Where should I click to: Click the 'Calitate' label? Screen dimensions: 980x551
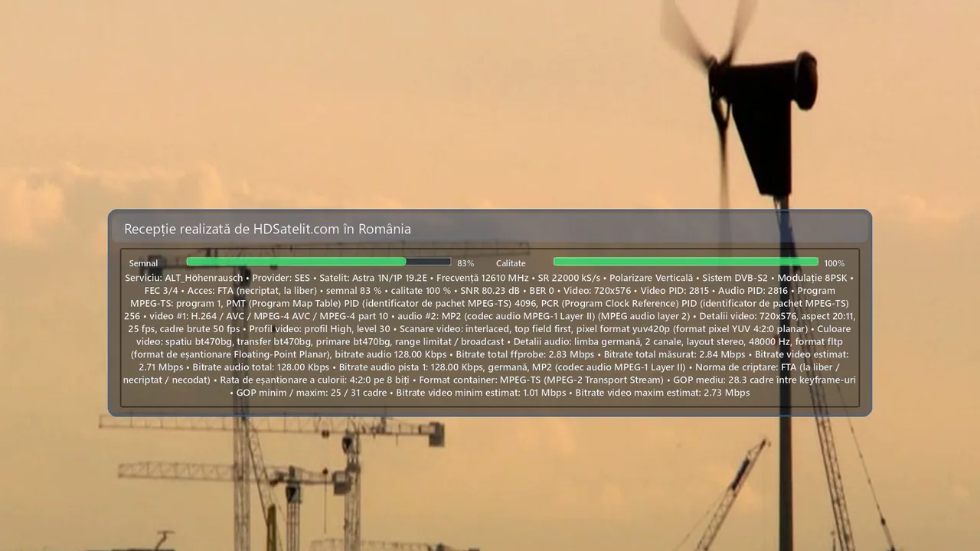pyautogui.click(x=511, y=263)
